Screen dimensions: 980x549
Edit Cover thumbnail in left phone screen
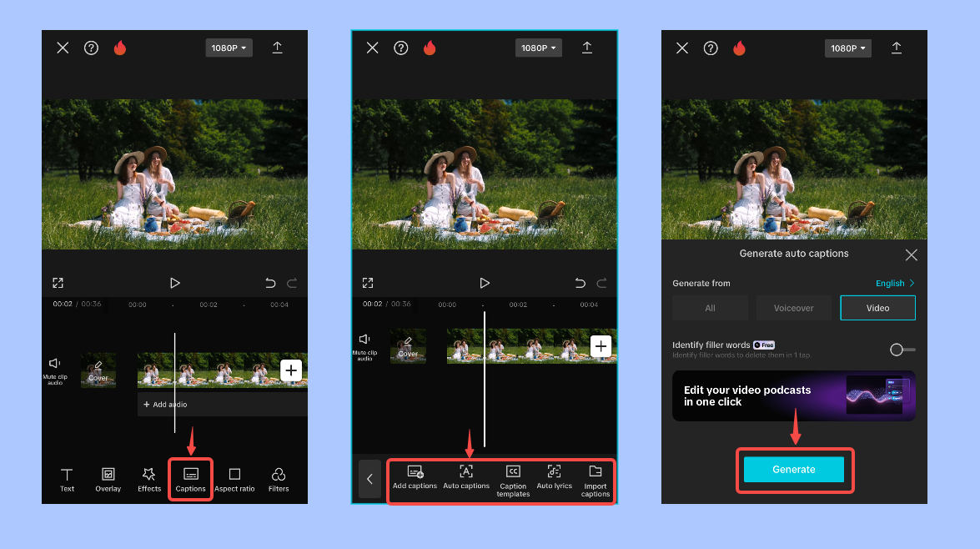(x=98, y=370)
